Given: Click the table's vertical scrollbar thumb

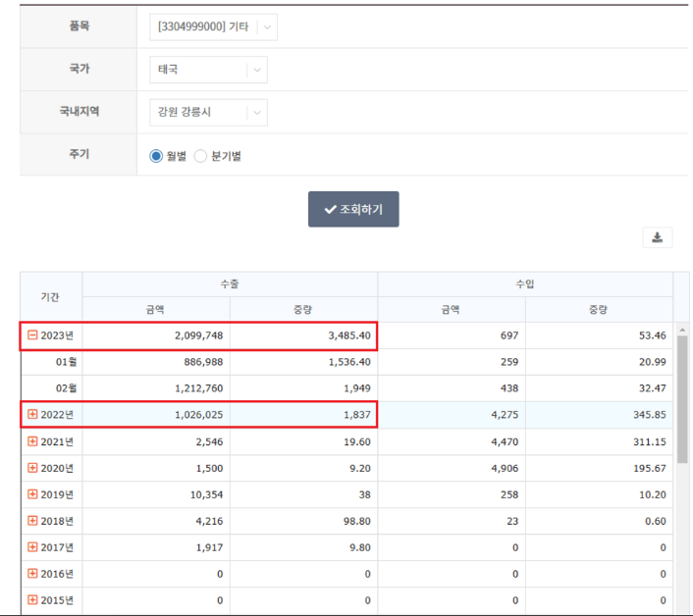Looking at the screenshot, I should [681, 412].
